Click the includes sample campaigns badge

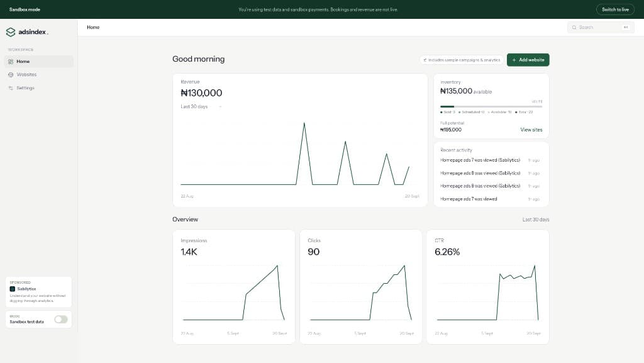462,60
